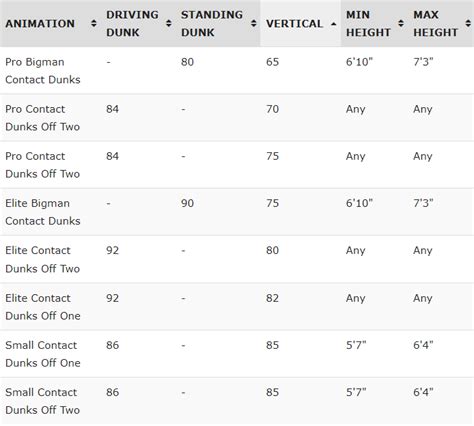Click the Standing Dunk sort arrows icon
Viewport: 474px width, 426px height.
point(254,24)
